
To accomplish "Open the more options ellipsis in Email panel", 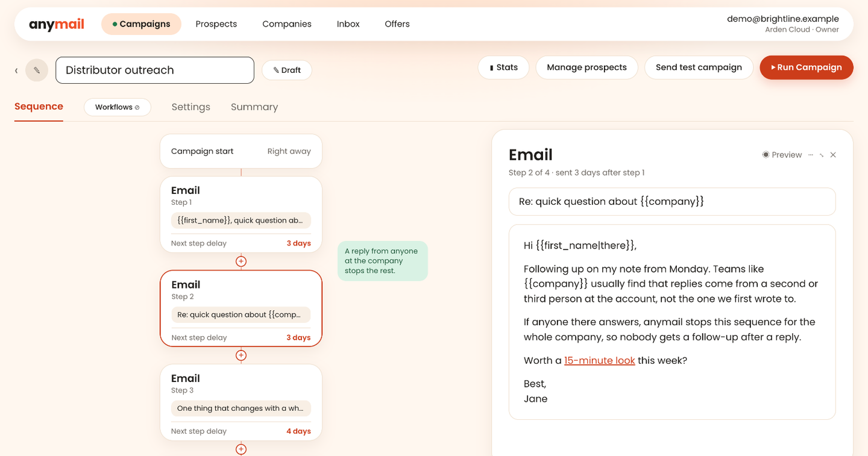I will click(x=811, y=155).
